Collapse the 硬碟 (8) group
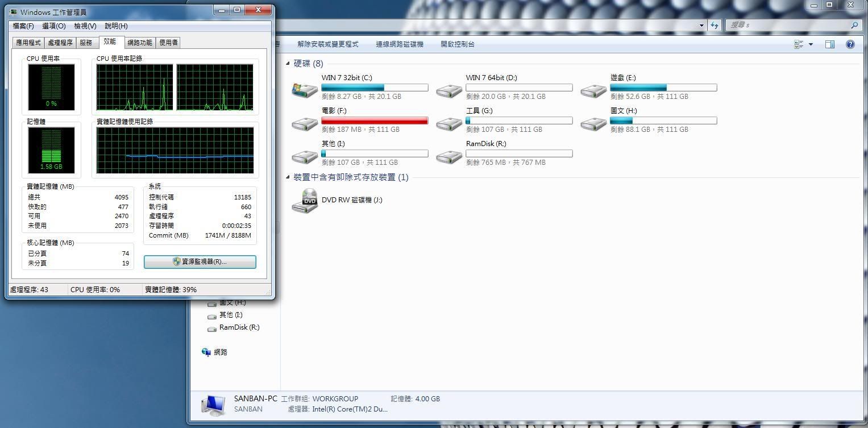Viewport: 868px width, 428px height. click(x=288, y=64)
